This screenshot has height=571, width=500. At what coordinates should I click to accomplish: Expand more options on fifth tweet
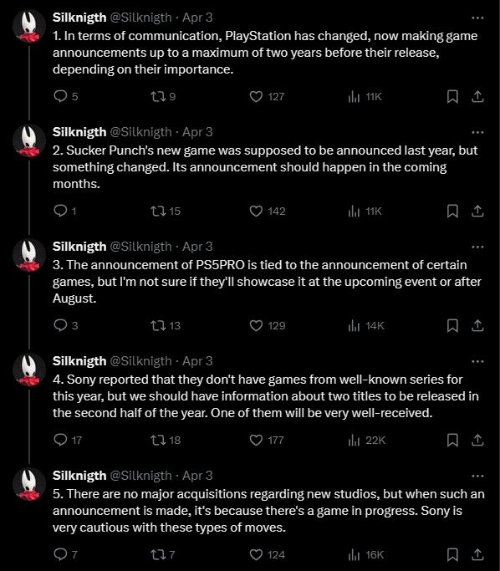pyautogui.click(x=477, y=476)
